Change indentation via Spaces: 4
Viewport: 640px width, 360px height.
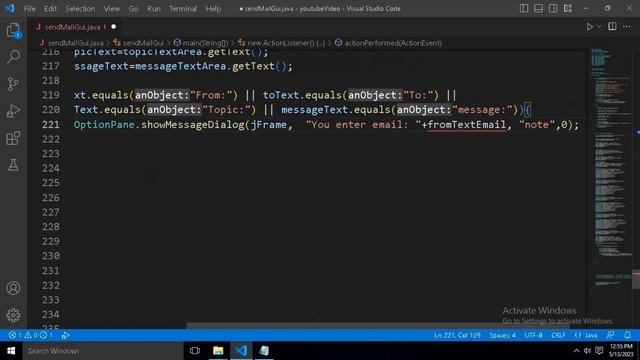point(502,335)
